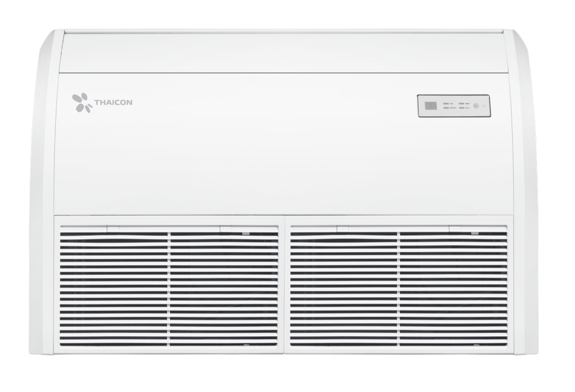Click the right intake grille panel
This screenshot has width=575, height=392.
pyautogui.click(x=399, y=286)
